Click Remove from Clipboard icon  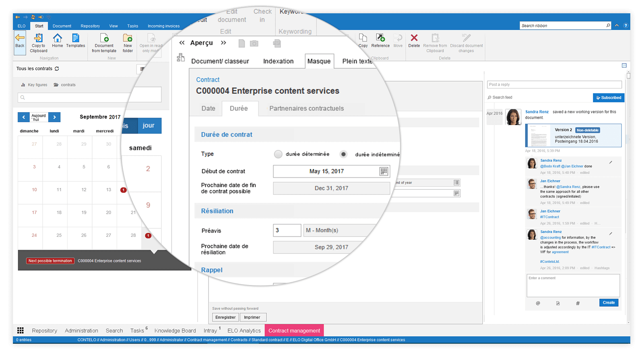pos(435,38)
